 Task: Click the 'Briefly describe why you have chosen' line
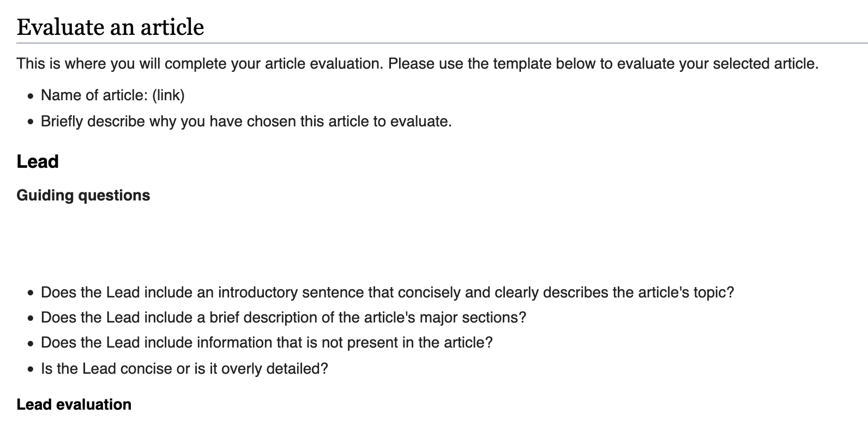click(246, 121)
